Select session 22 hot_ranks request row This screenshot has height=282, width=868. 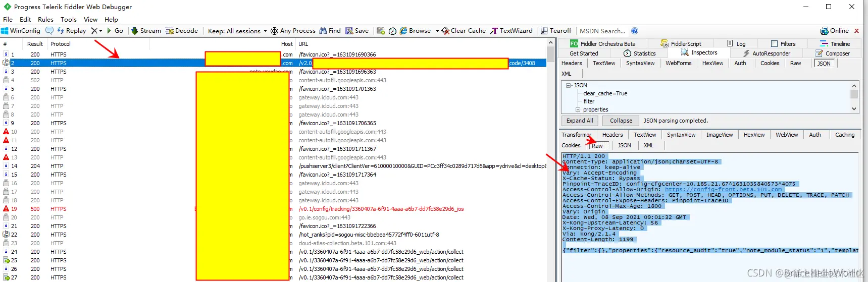click(273, 235)
